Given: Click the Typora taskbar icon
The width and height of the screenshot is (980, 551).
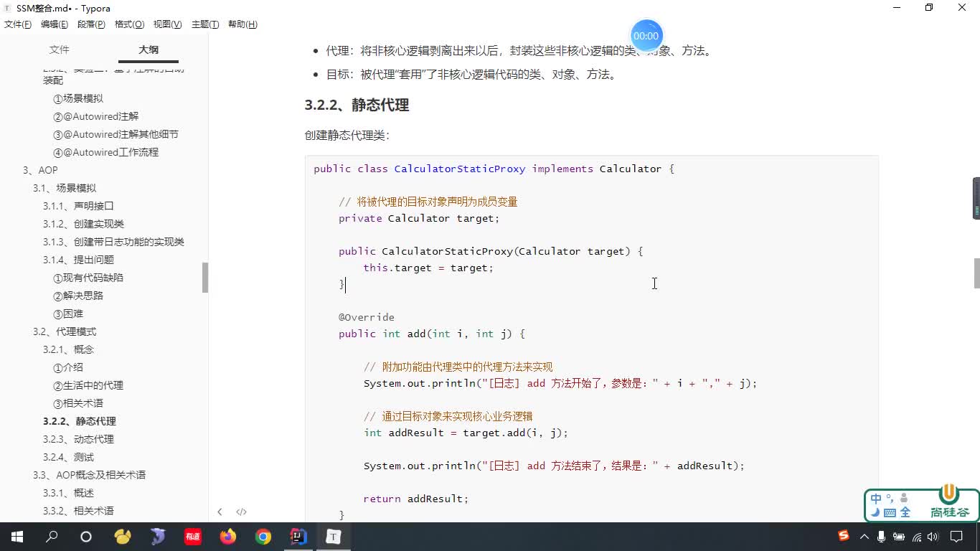Looking at the screenshot, I should click(x=334, y=537).
